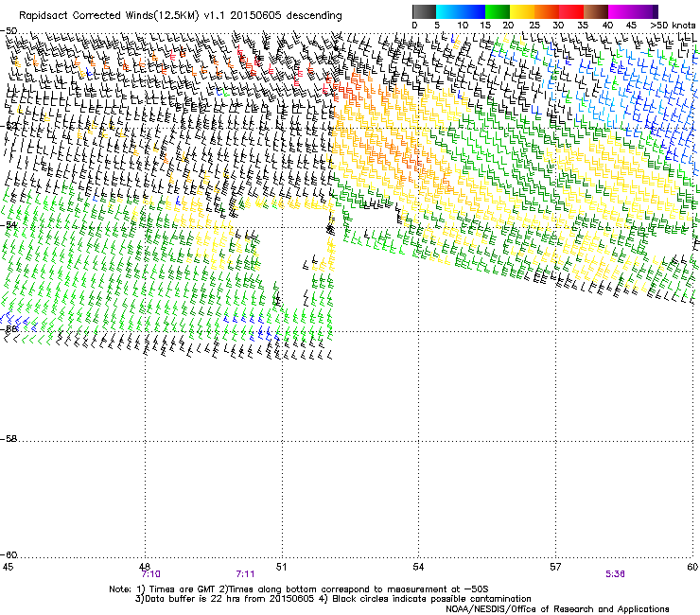Click the NOAA/NESDIS credit line

tap(557, 608)
